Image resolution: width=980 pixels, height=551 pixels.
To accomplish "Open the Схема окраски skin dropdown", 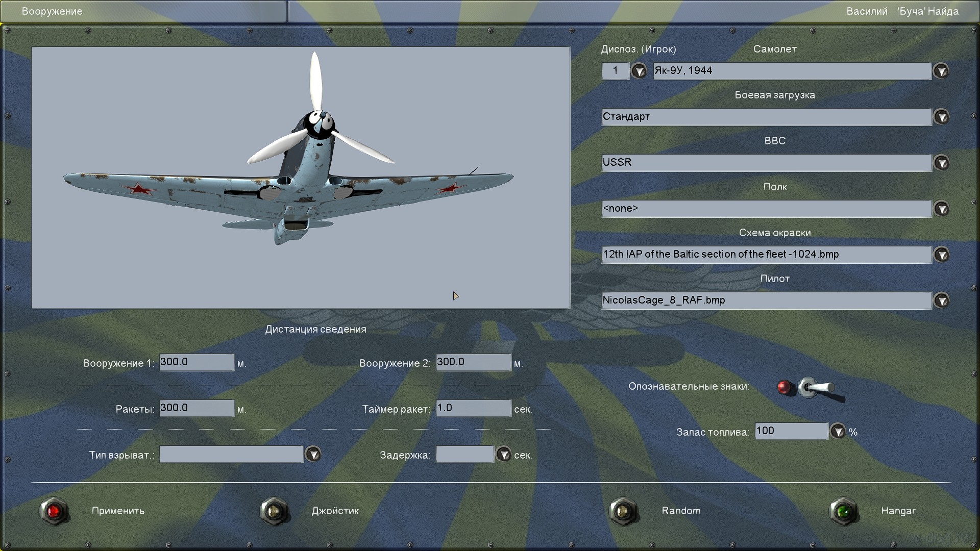I will [x=941, y=255].
